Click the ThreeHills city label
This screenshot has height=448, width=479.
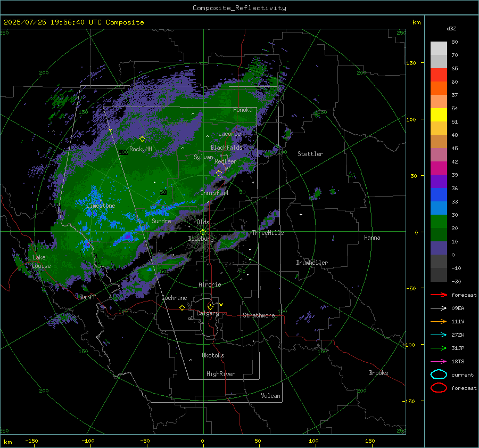click(268, 233)
